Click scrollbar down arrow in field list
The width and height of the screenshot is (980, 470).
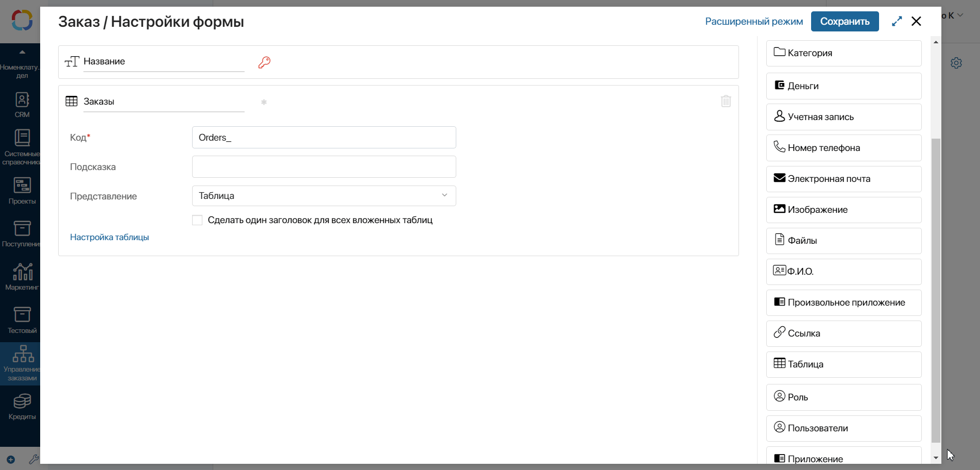[936, 458]
